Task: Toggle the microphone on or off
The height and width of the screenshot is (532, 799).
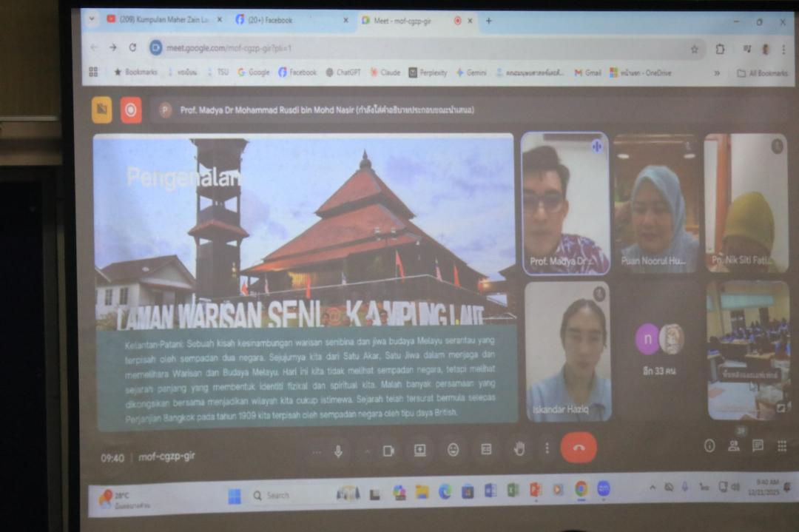Action: click(338, 451)
